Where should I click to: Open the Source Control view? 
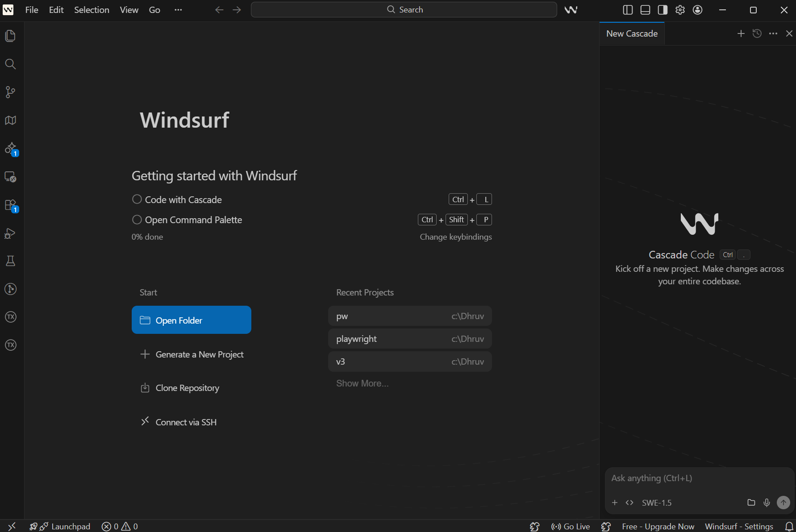click(10, 92)
